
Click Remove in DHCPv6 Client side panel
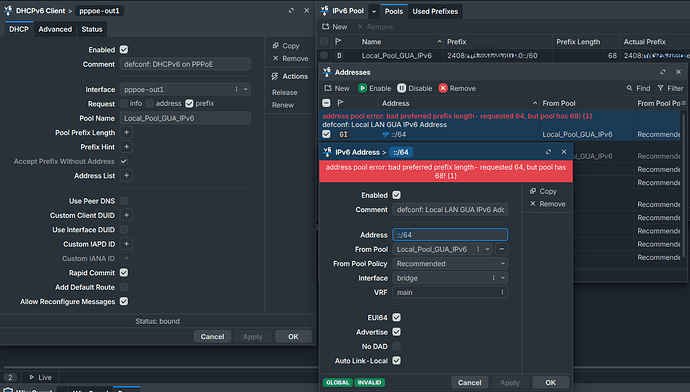pos(290,59)
